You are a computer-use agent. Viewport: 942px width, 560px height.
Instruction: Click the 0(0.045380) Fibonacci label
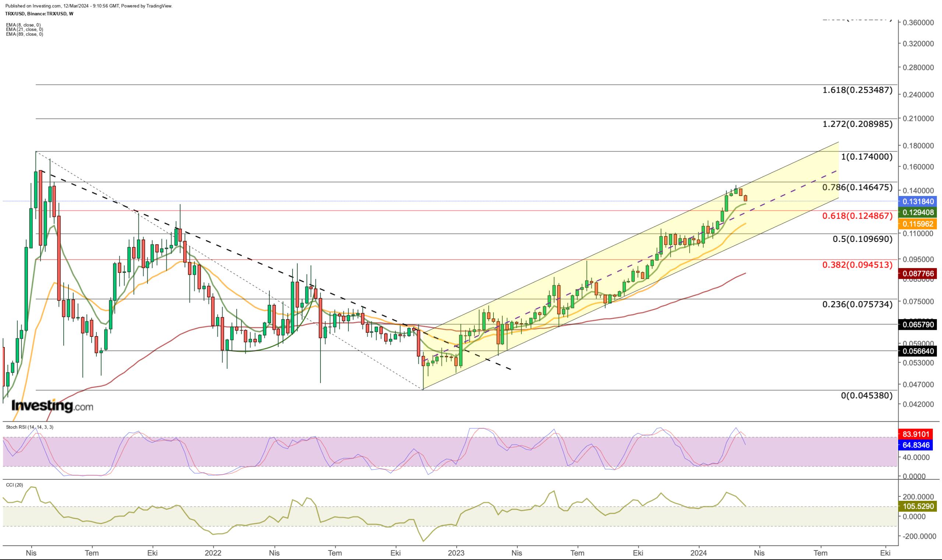coord(867,396)
